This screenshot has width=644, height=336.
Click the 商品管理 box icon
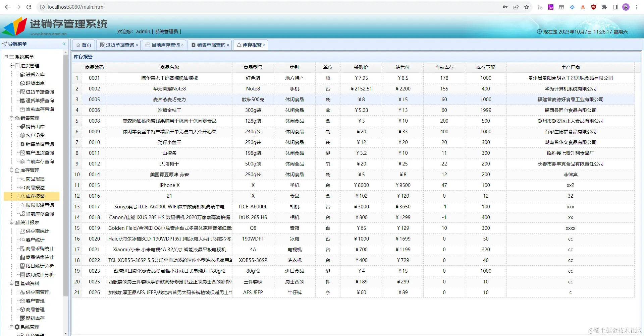point(22,310)
